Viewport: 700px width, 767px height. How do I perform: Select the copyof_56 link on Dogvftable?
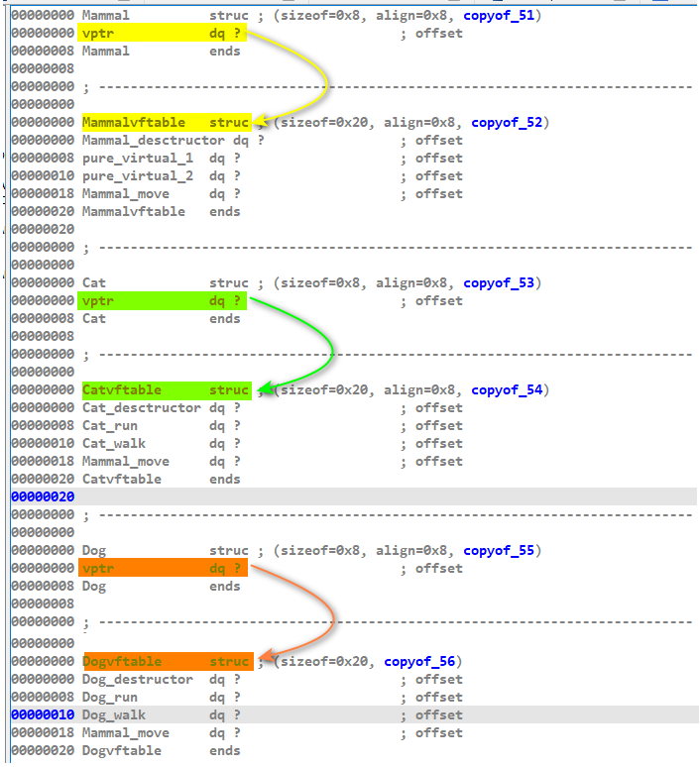419,662
